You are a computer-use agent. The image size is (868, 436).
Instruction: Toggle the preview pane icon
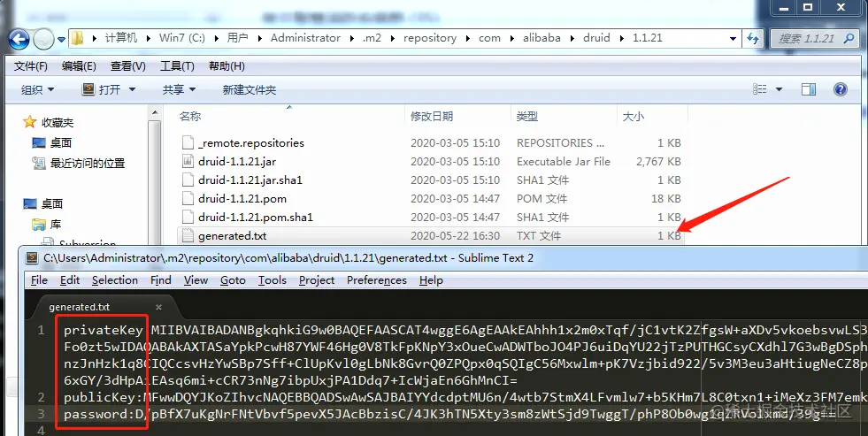click(x=809, y=89)
